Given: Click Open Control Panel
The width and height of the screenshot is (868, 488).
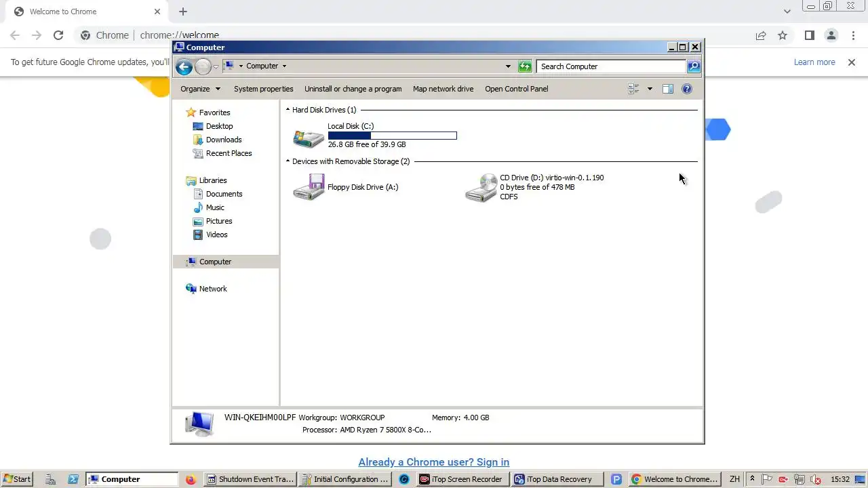Looking at the screenshot, I should [x=517, y=89].
